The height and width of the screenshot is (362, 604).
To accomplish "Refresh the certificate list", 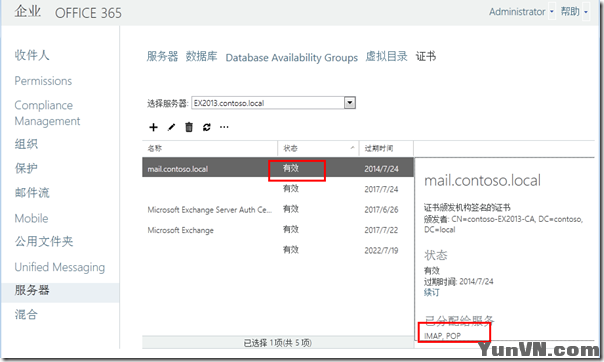I will 207,127.
